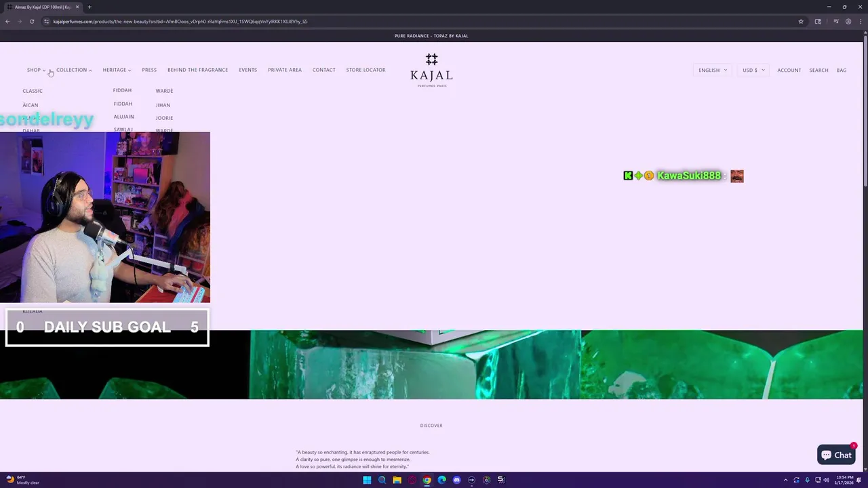868x488 pixels.
Task: Open the site SEARCH link
Action: point(818,70)
